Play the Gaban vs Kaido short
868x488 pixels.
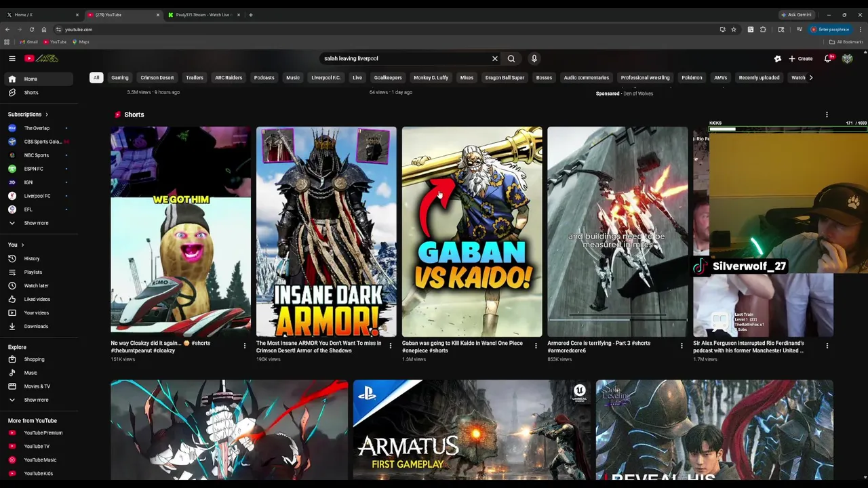[x=472, y=231]
